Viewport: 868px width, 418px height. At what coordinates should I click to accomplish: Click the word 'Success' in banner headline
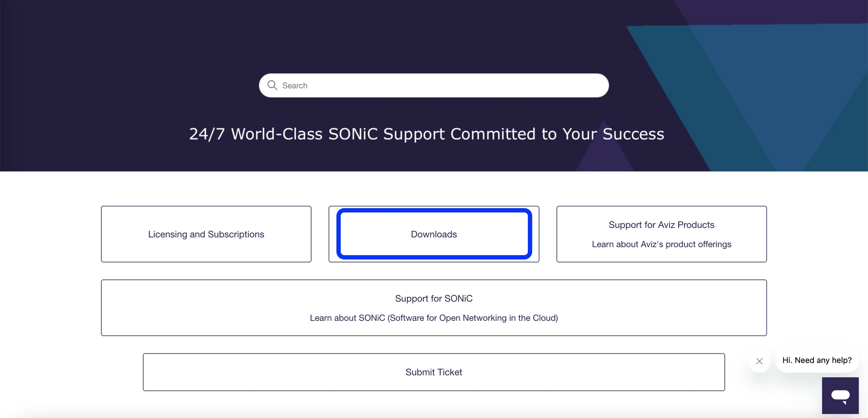click(633, 134)
